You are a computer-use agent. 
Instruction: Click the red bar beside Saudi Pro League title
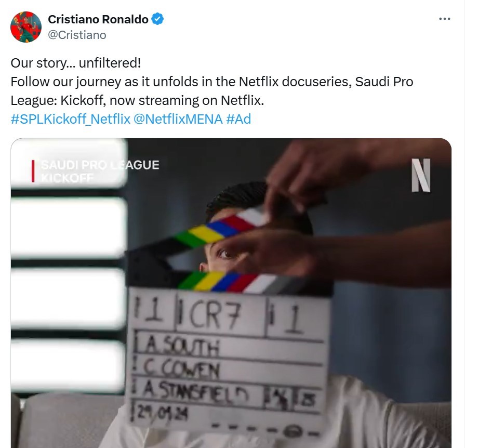point(33,171)
